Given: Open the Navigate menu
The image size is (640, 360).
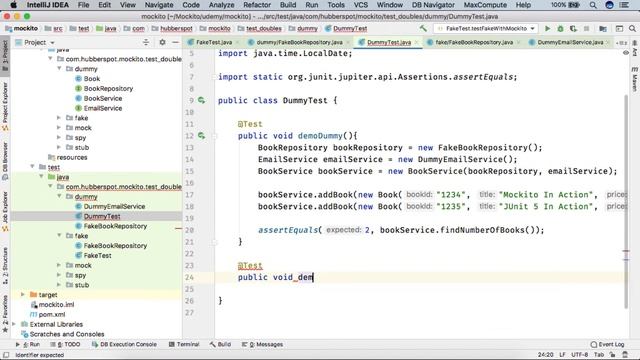Looking at the screenshot, I should point(159,5).
